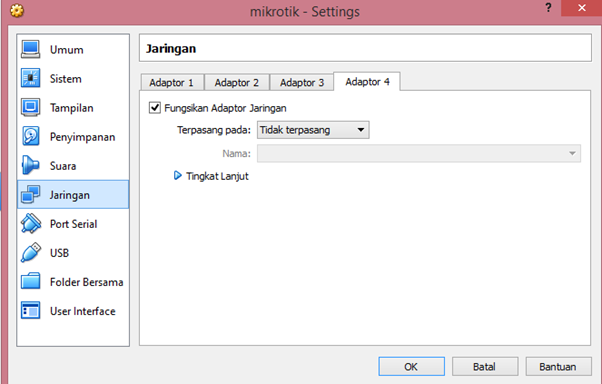This screenshot has width=602, height=384.
Task: Expand Tingkat Lanjut section
Action: [x=177, y=176]
